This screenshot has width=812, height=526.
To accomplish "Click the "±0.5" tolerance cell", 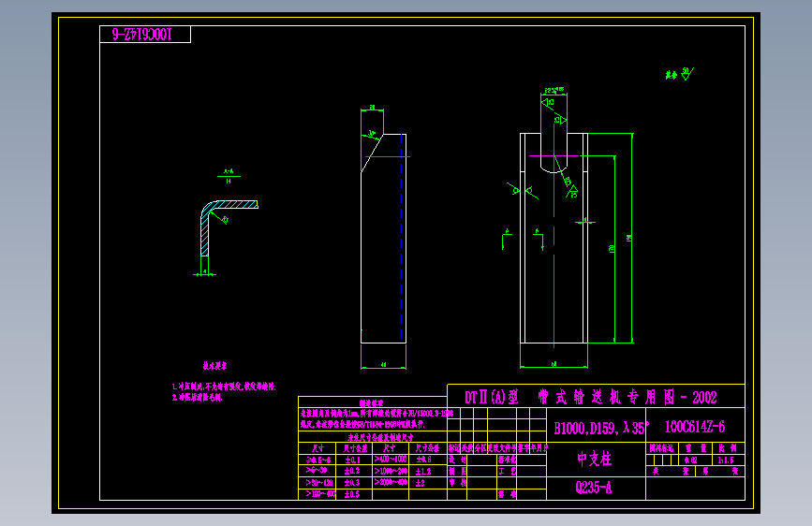I will [353, 494].
